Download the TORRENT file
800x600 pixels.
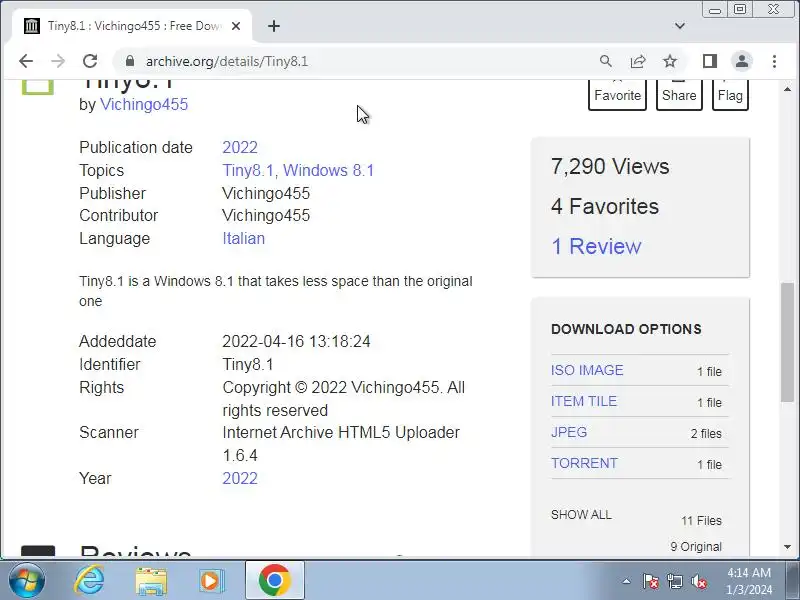point(584,463)
